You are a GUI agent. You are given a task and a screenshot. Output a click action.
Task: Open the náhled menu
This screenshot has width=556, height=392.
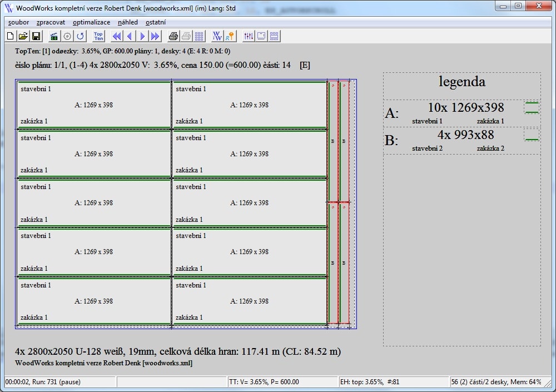128,22
